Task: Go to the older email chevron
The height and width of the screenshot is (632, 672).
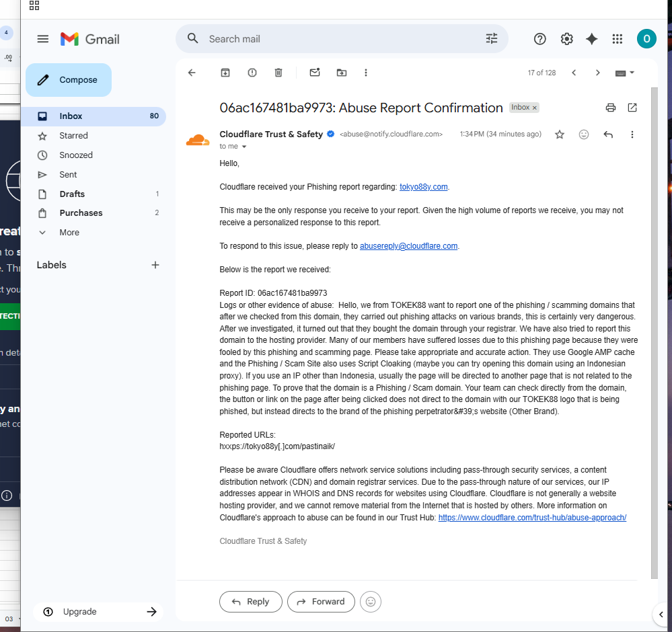Action: click(x=597, y=73)
